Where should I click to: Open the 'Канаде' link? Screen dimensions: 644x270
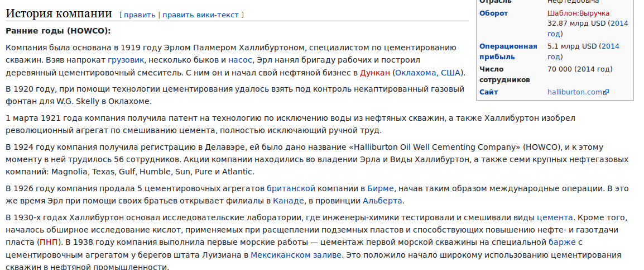pos(289,201)
